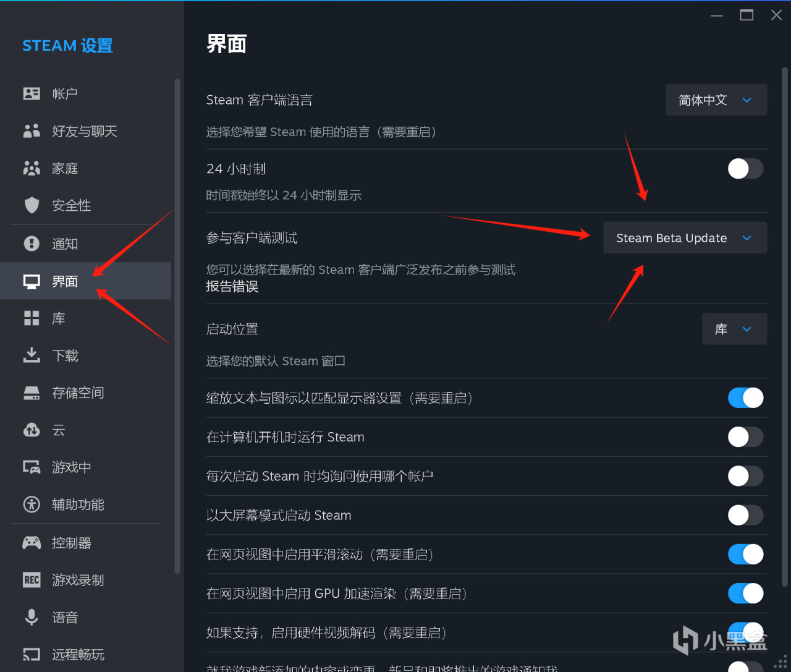Click the Steam 客户端语言 label

[260, 100]
